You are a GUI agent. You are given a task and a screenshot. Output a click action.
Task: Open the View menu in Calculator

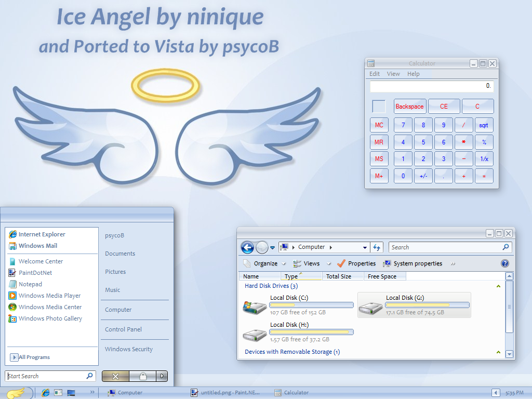tap(393, 74)
